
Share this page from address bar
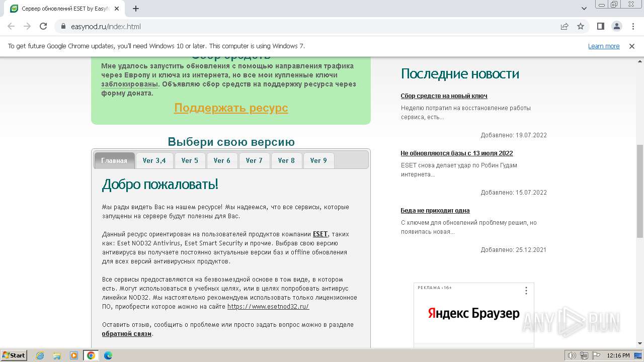tap(565, 27)
